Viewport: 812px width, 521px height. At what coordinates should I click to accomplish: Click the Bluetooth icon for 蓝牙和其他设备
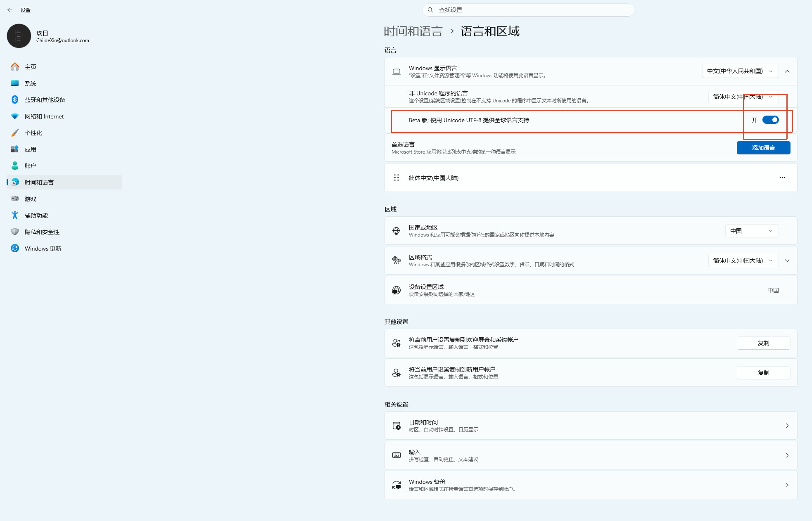coord(15,100)
